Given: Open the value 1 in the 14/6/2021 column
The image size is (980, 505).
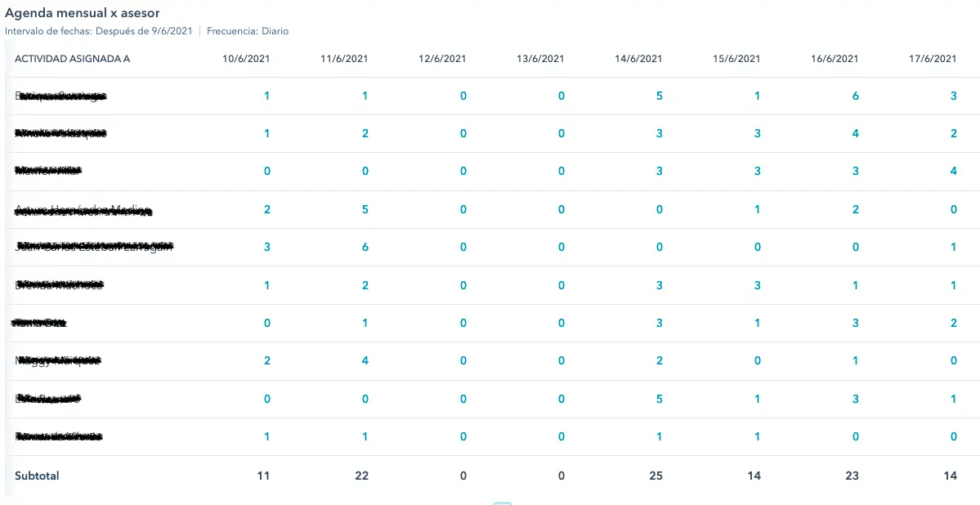Looking at the screenshot, I should point(659,437).
